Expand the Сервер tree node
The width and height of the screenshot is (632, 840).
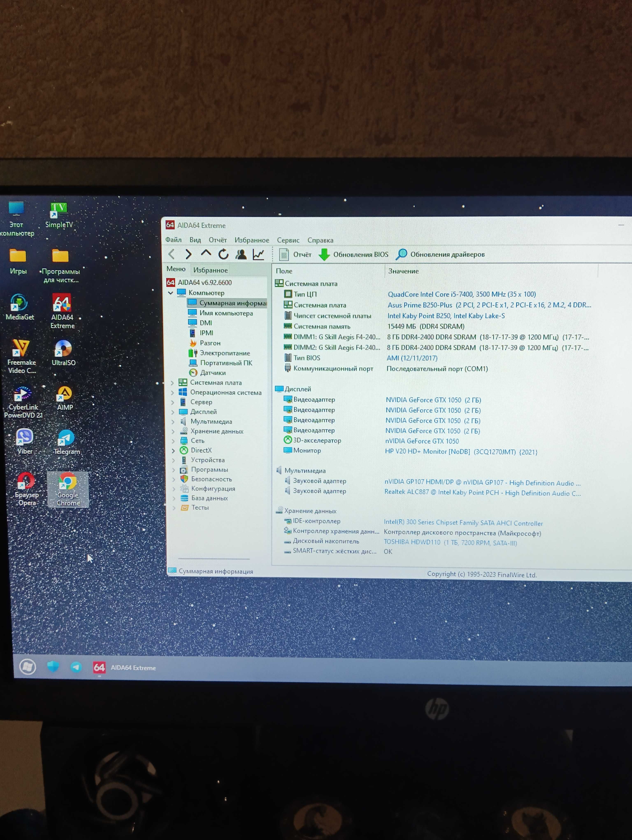click(173, 402)
